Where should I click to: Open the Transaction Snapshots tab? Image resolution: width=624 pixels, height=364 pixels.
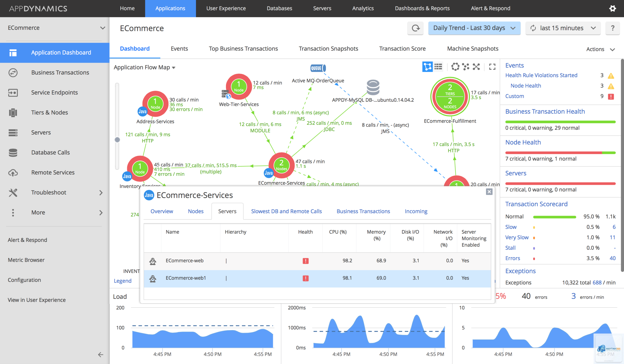pyautogui.click(x=328, y=49)
